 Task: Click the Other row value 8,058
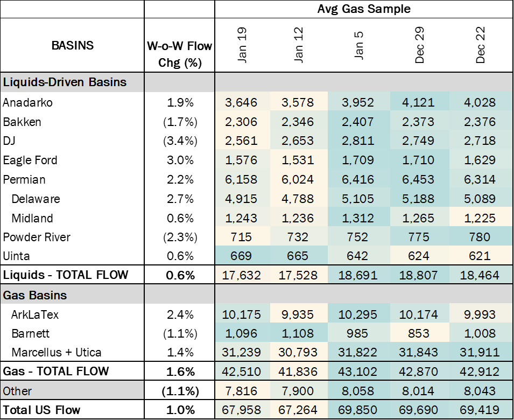pyautogui.click(x=357, y=391)
